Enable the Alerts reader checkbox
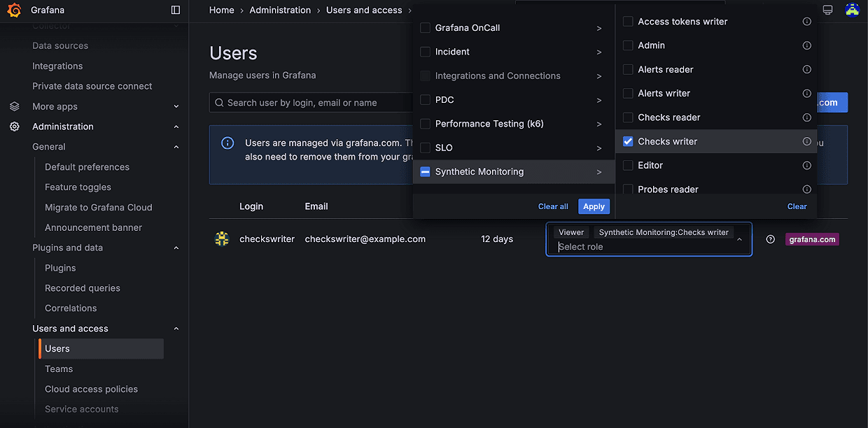Image resolution: width=868 pixels, height=428 pixels. coord(627,69)
